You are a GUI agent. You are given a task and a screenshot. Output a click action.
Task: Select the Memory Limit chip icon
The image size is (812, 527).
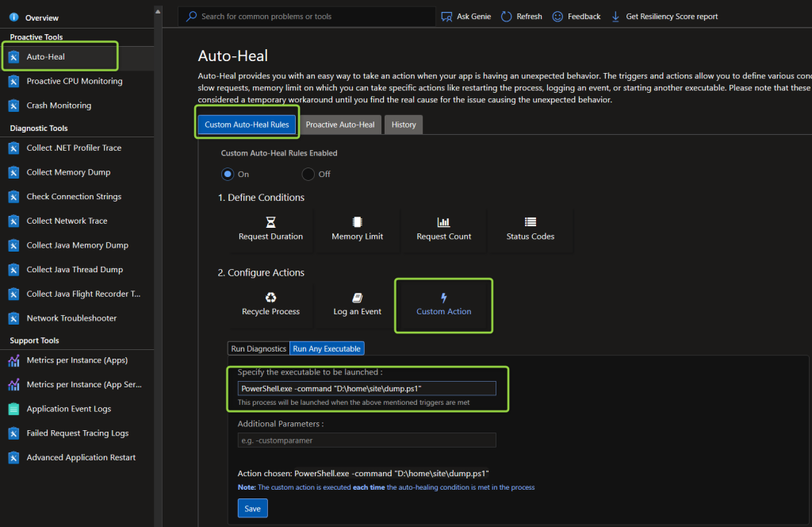357,223
